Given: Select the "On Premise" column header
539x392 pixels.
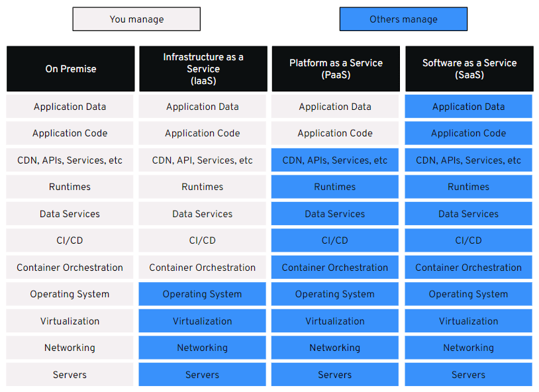Looking at the screenshot, I should coord(70,69).
